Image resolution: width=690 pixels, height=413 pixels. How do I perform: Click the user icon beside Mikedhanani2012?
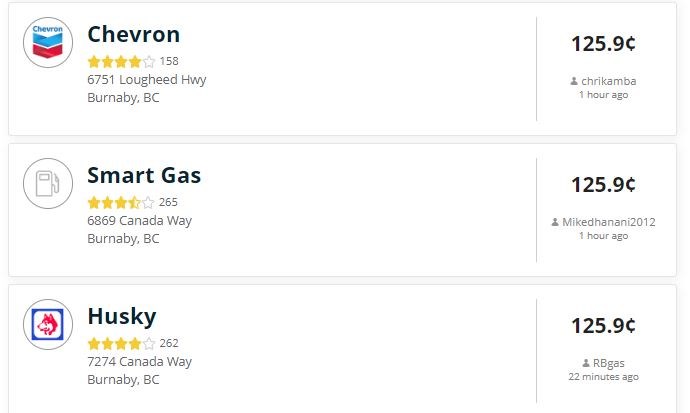555,222
